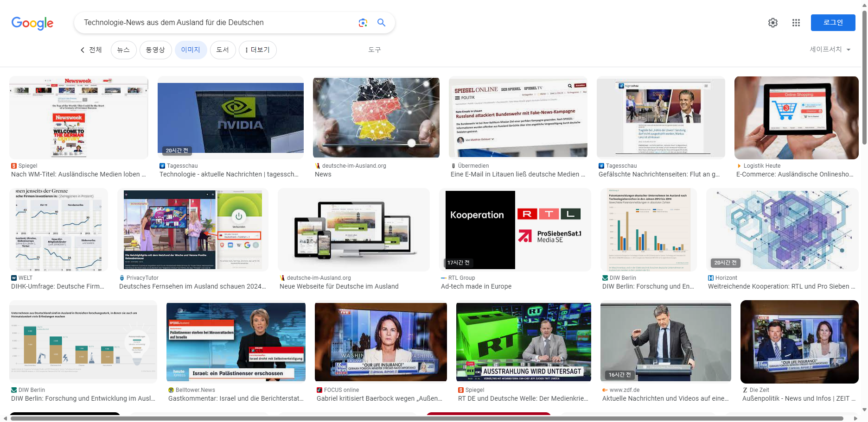Click the www.zdf.de source favicon

coord(605,390)
